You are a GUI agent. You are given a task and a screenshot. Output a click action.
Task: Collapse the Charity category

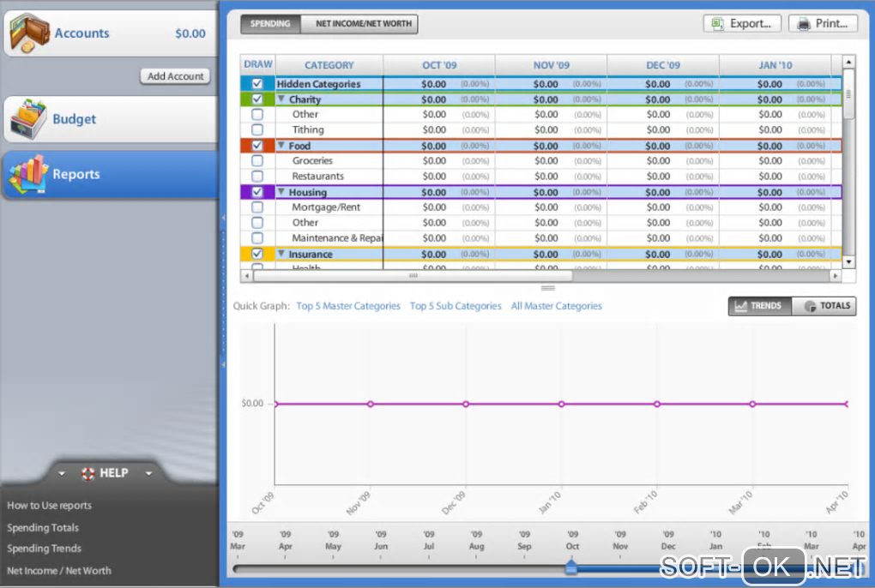(x=281, y=99)
